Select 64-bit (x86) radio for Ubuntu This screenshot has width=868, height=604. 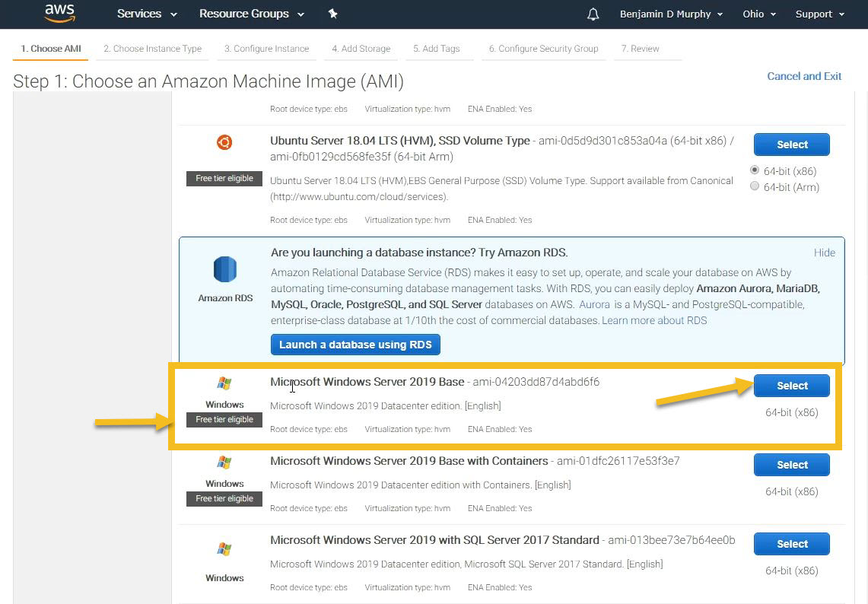(x=755, y=170)
